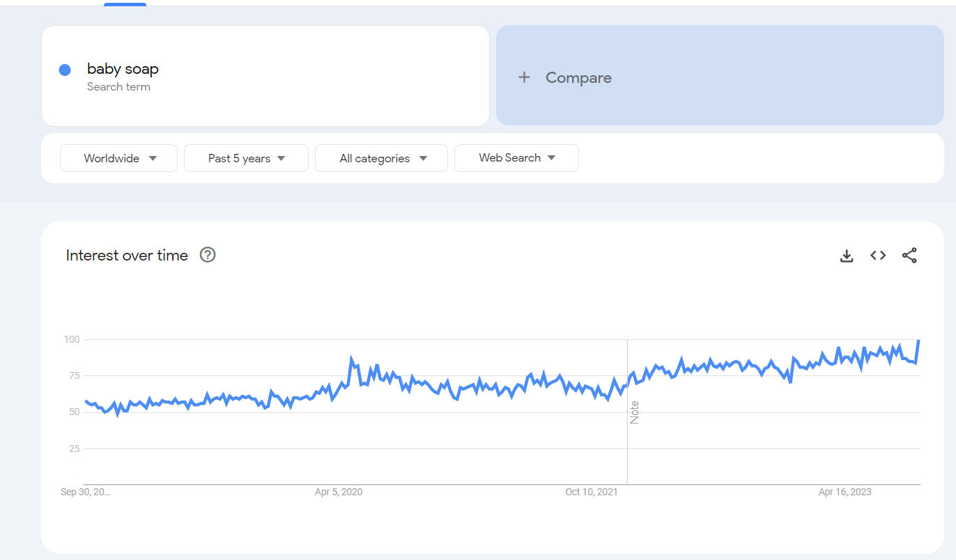Screen dimensions: 956x560
Task: Share the interest over time chart
Action: click(x=909, y=256)
